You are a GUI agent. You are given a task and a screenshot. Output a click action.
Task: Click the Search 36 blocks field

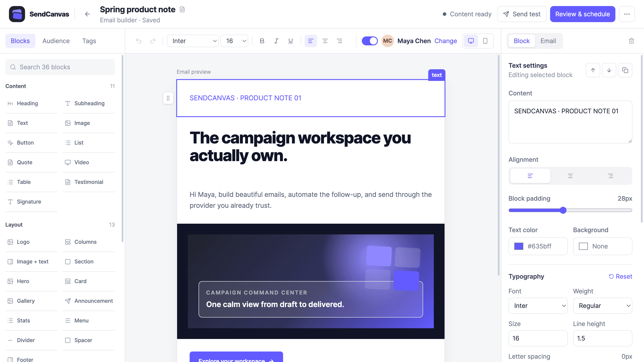tap(60, 67)
